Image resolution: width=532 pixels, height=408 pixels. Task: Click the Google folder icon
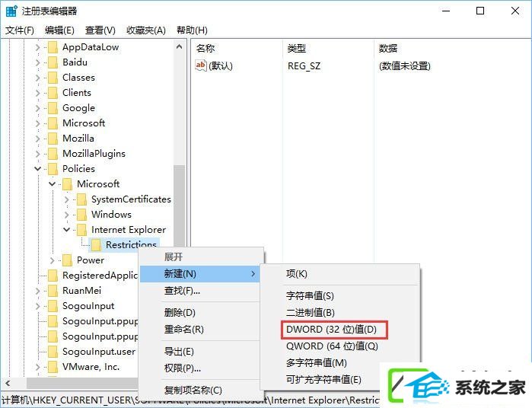click(53, 108)
